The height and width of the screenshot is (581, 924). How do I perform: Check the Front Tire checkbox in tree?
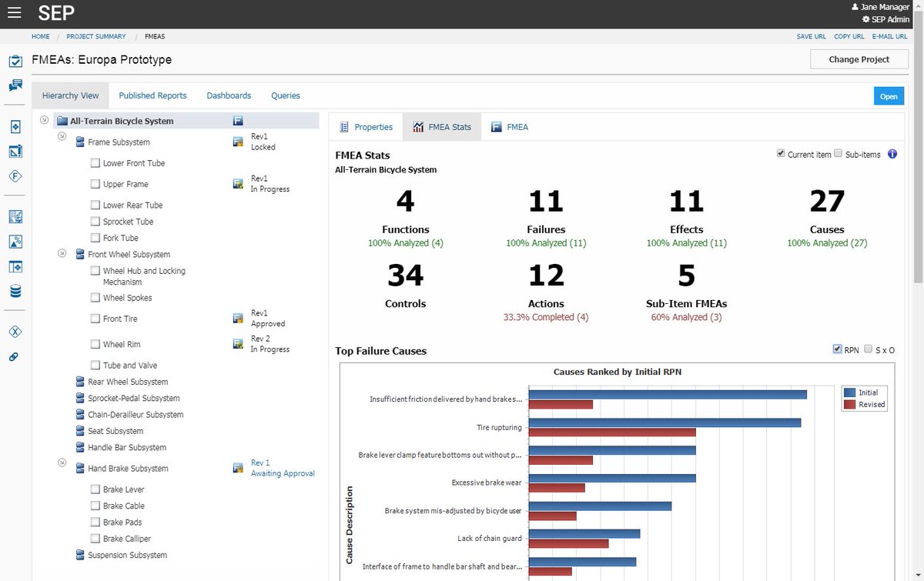[95, 318]
